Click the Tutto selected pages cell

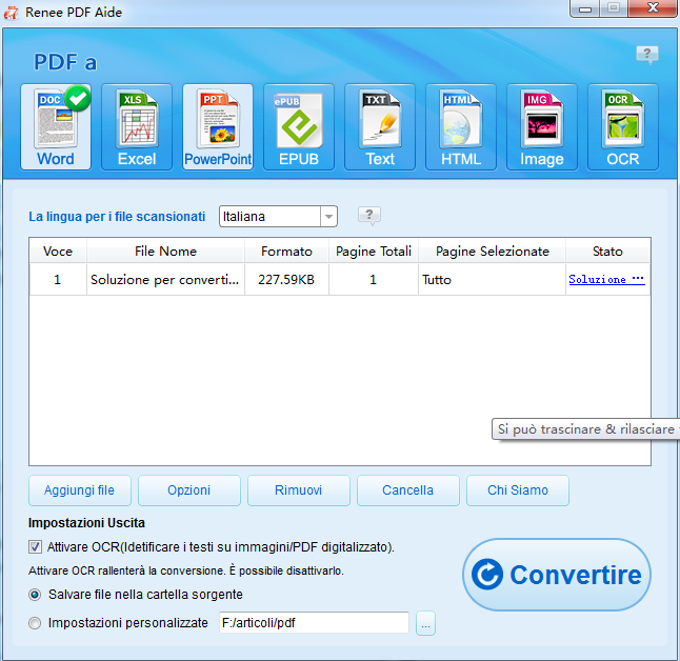[x=492, y=279]
